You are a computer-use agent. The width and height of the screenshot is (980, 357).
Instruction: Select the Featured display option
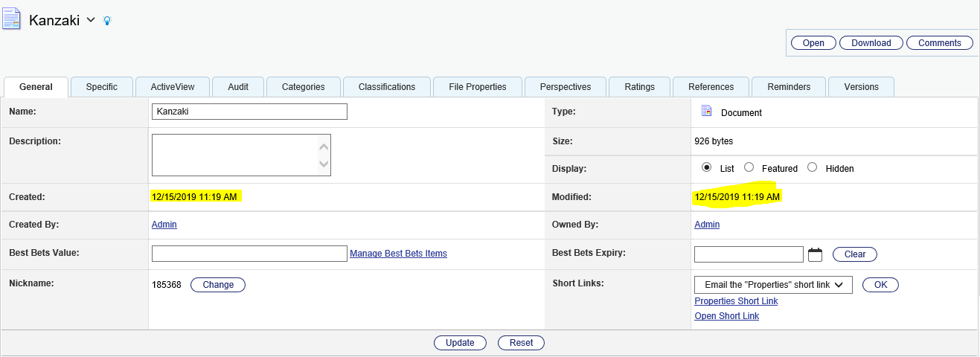[749, 167]
